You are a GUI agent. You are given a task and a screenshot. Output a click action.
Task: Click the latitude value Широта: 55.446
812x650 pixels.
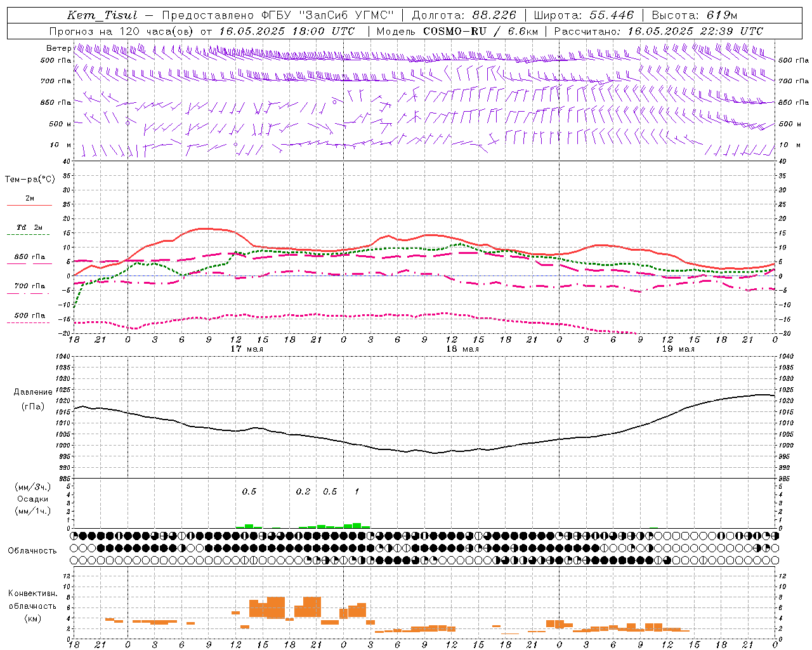[584, 15]
